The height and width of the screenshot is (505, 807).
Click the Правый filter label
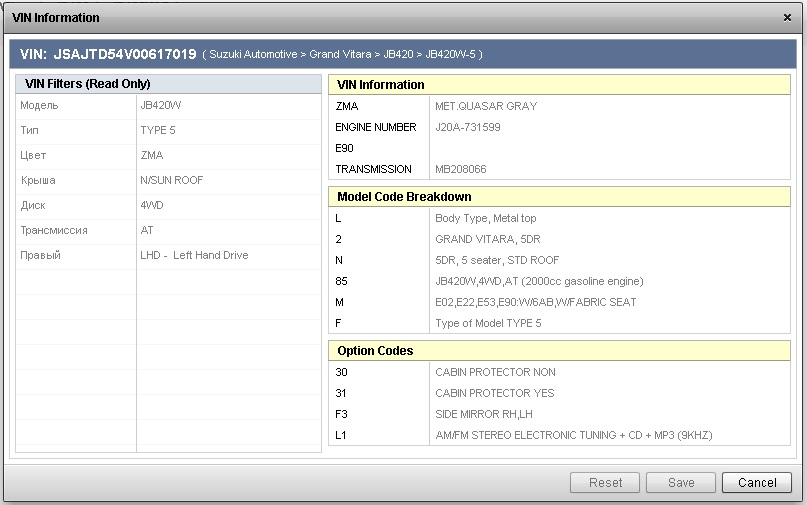40,255
